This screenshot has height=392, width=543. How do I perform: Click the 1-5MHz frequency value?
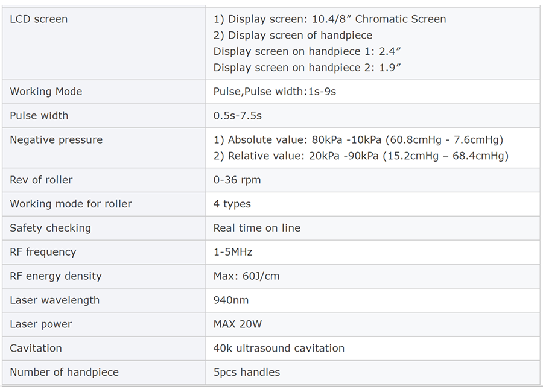pos(233,252)
